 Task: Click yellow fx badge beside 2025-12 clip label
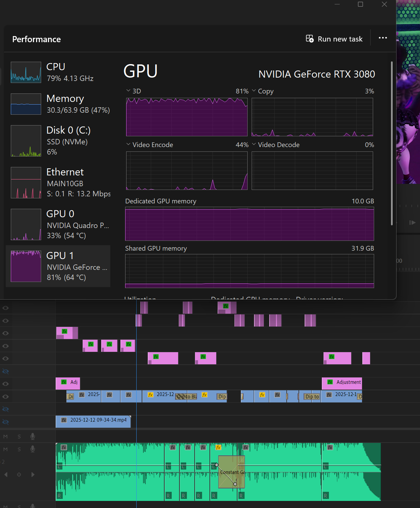coord(150,395)
